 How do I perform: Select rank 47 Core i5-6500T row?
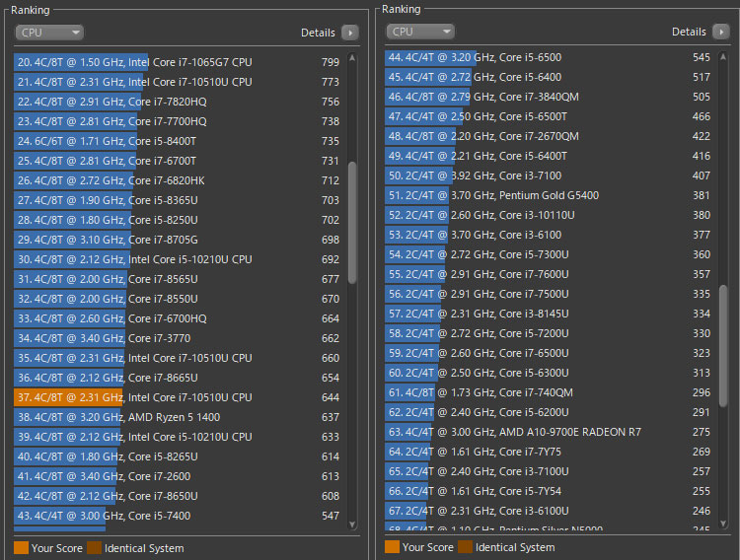point(550,116)
